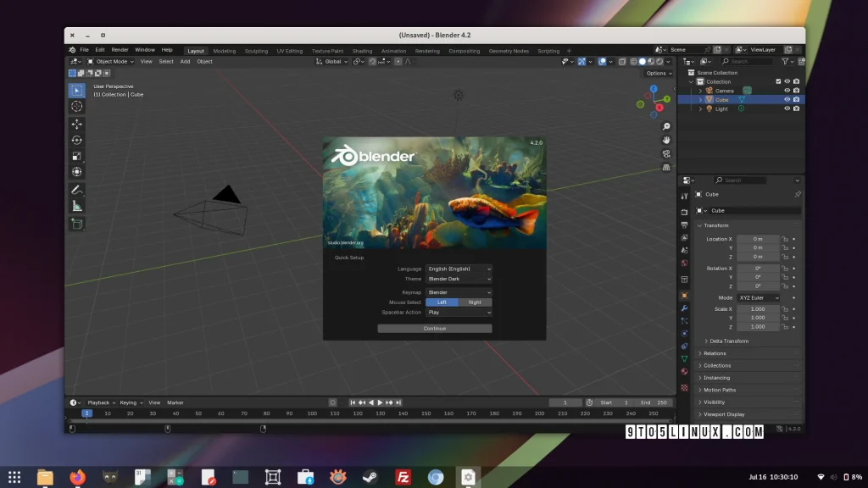The image size is (868, 488).
Task: Open the Object Mode dropdown
Action: pyautogui.click(x=111, y=61)
